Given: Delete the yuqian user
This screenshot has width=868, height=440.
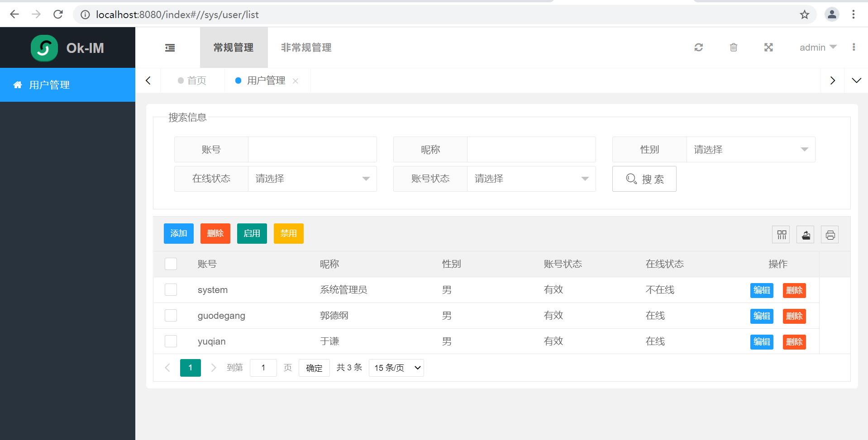Looking at the screenshot, I should coord(794,342).
